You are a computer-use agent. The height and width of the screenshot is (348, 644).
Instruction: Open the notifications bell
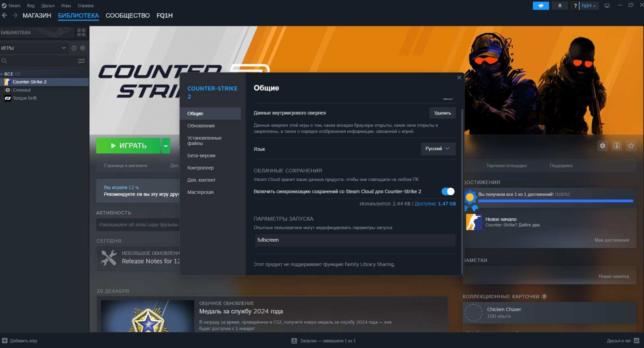559,6
